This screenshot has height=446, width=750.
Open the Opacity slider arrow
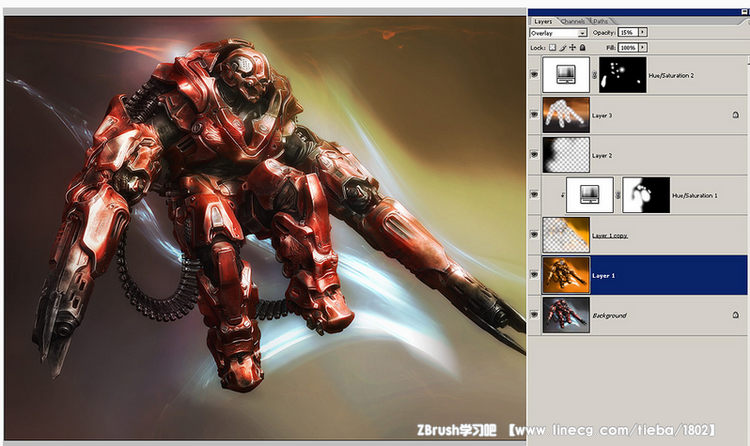[x=643, y=32]
